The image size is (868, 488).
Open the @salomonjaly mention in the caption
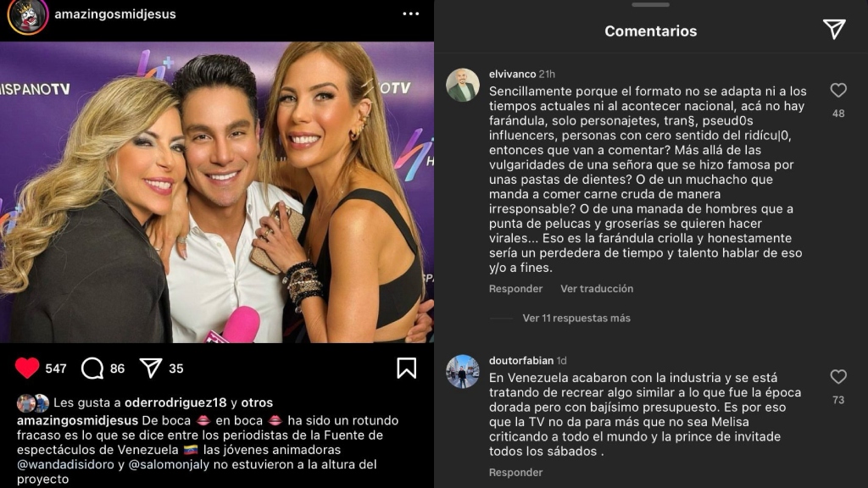pos(169,465)
